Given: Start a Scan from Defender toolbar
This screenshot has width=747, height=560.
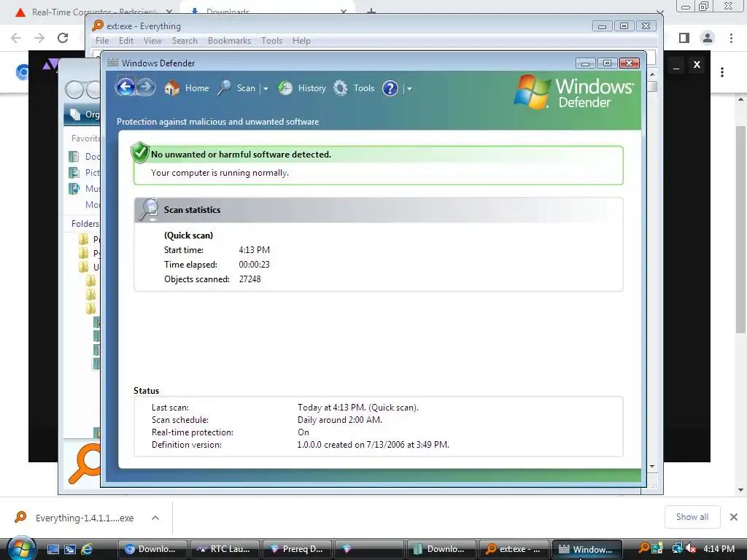Looking at the screenshot, I should (246, 88).
